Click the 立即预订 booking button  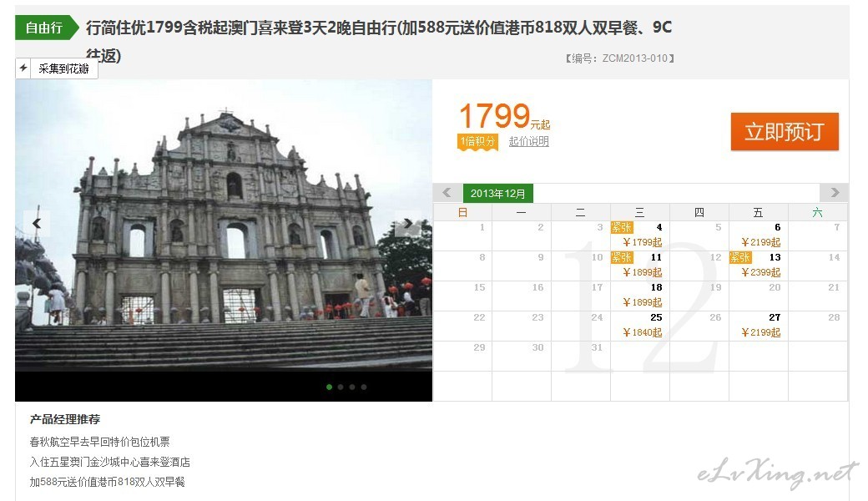785,131
